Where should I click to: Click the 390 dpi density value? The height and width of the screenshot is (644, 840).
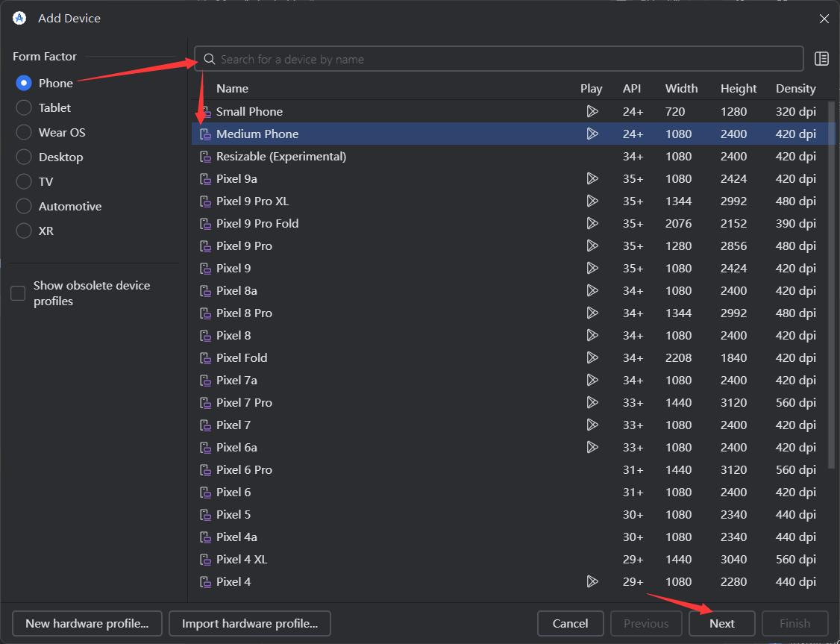(795, 223)
